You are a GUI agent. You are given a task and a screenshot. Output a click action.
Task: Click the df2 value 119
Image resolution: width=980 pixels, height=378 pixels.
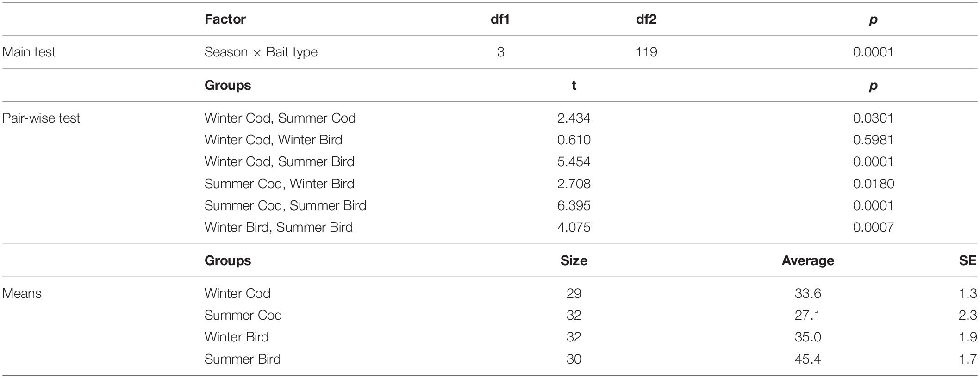point(646,52)
